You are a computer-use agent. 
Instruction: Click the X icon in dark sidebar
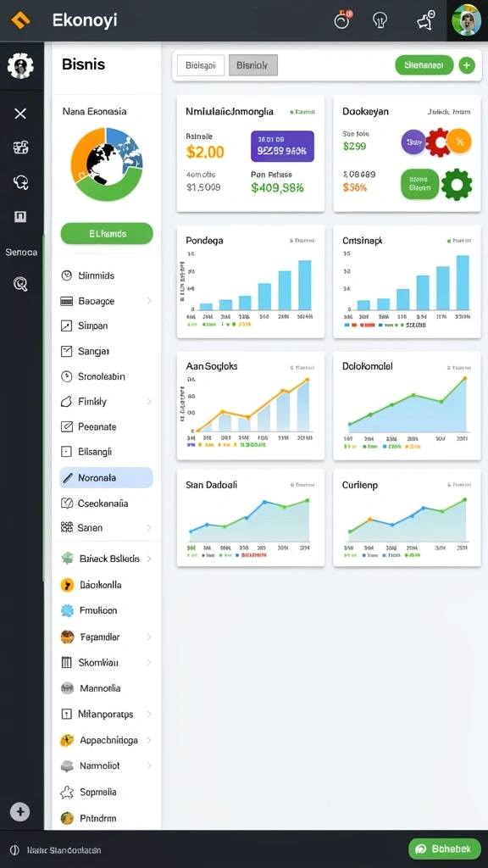(20, 114)
